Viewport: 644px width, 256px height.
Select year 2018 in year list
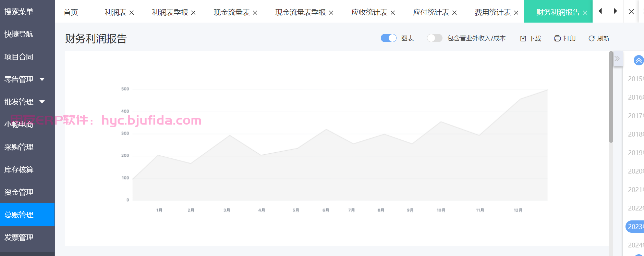(636, 134)
